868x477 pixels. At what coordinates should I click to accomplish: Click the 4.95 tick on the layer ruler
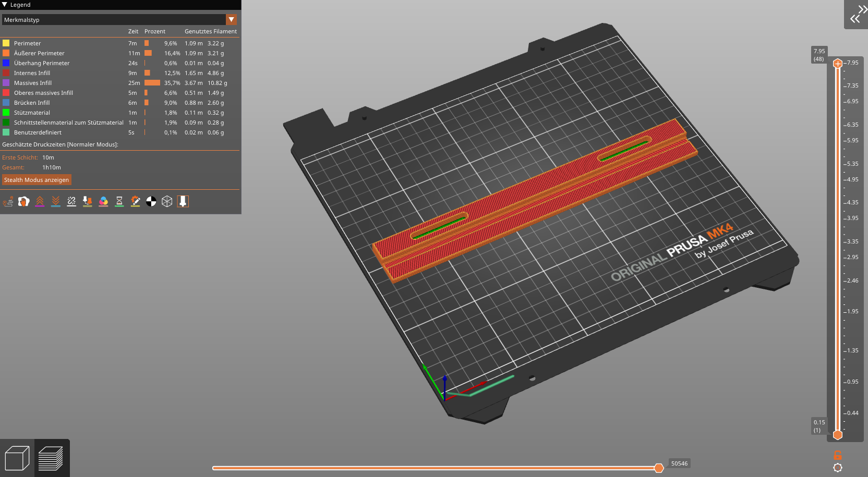click(852, 179)
